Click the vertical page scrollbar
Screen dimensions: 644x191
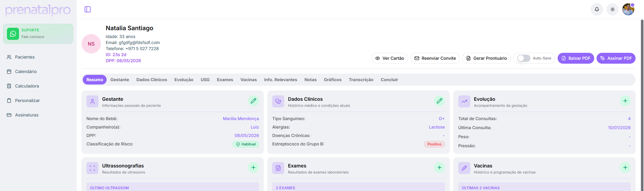(x=642, y=91)
